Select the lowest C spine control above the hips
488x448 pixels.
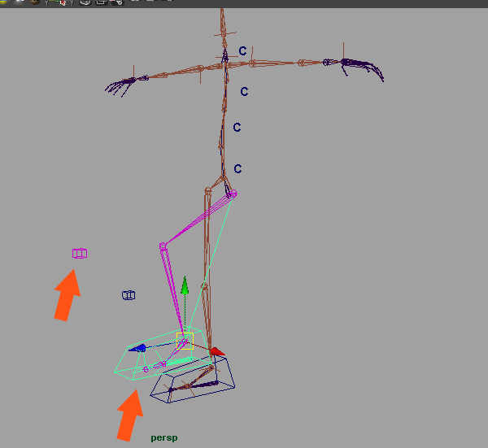237,168
